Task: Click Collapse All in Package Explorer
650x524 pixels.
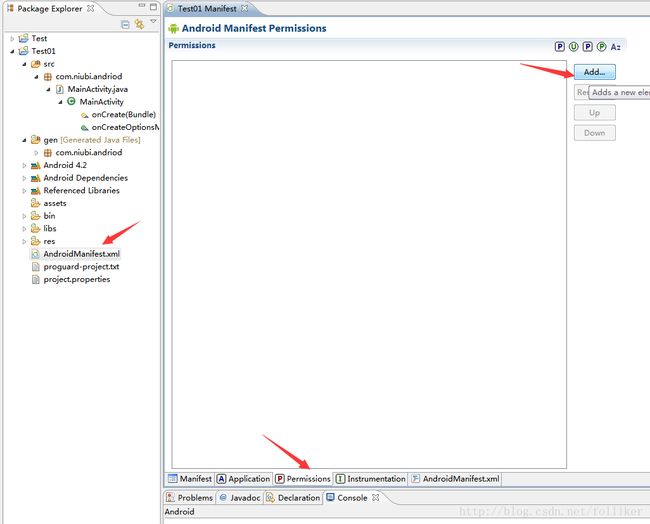Action: coord(125,25)
